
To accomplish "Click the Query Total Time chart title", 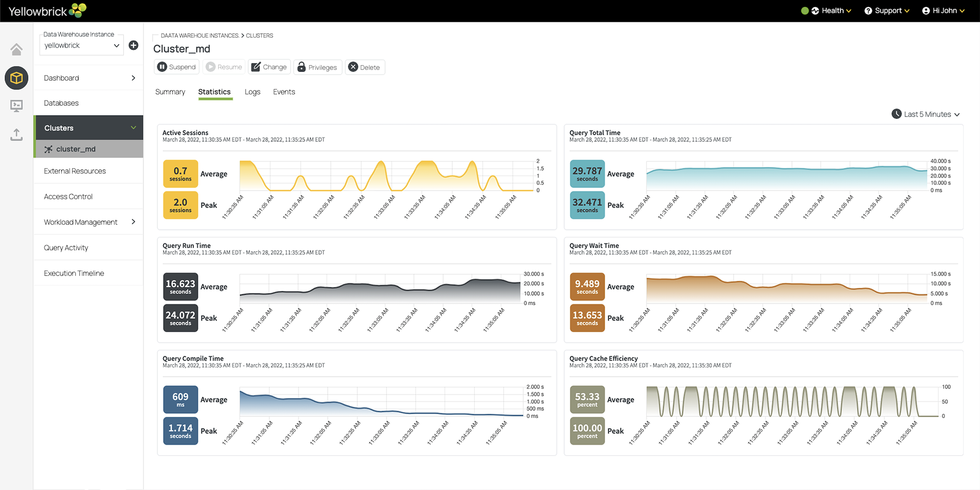I will coord(595,133).
